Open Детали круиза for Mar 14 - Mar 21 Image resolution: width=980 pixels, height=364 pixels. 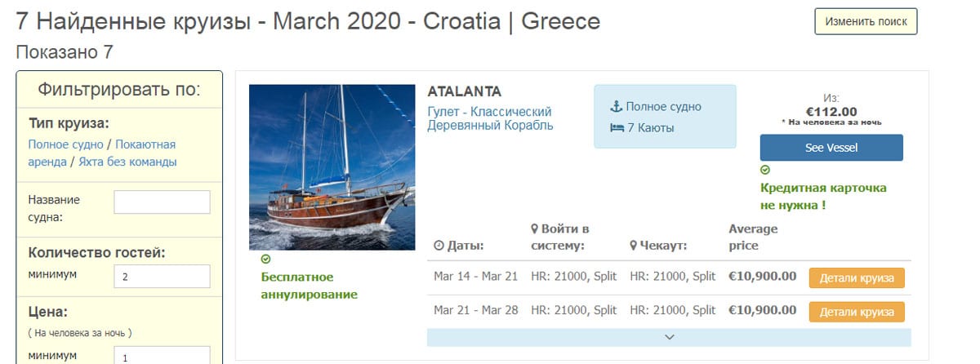(x=857, y=277)
